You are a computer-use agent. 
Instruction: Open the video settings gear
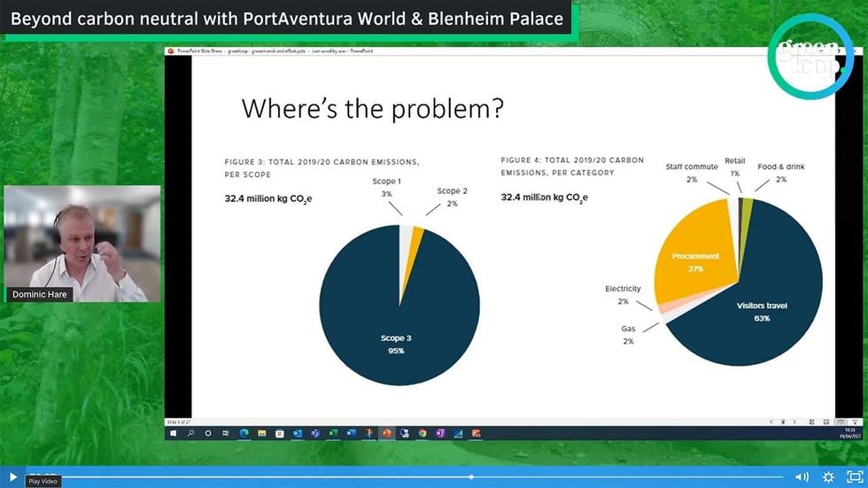click(828, 477)
